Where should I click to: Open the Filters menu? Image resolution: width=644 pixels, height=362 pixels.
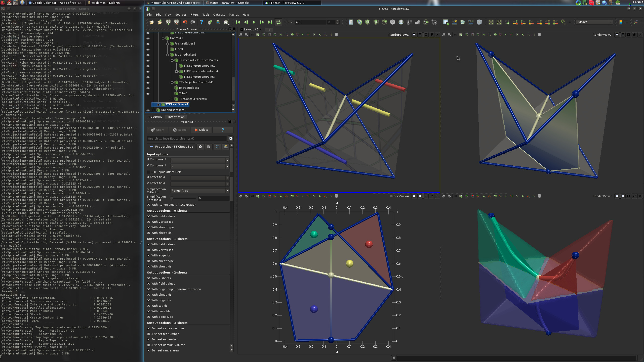[x=194, y=15]
